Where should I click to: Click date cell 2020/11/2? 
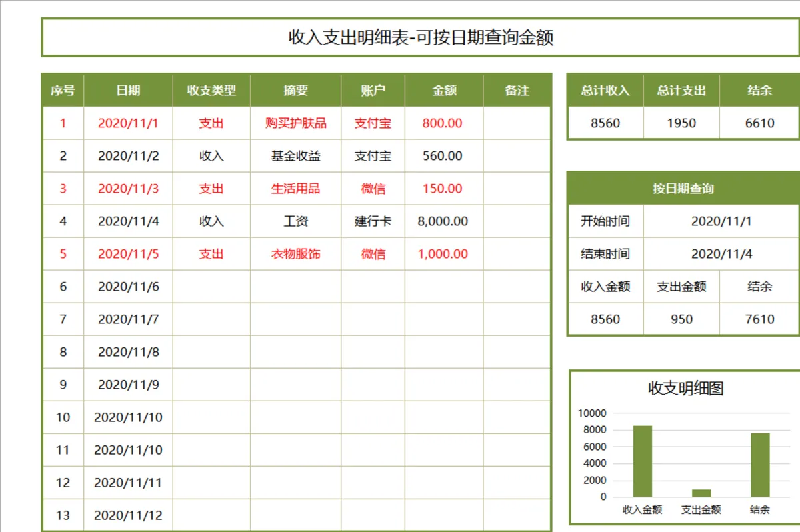click(129, 156)
